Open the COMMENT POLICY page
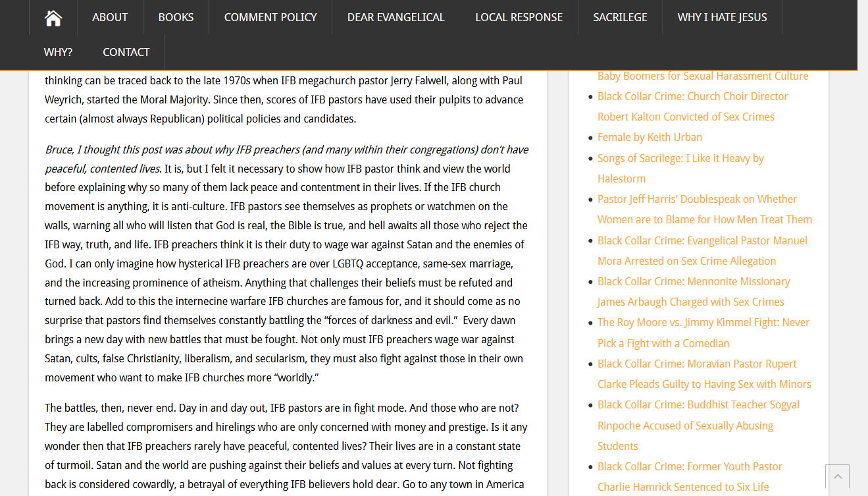 [x=270, y=18]
